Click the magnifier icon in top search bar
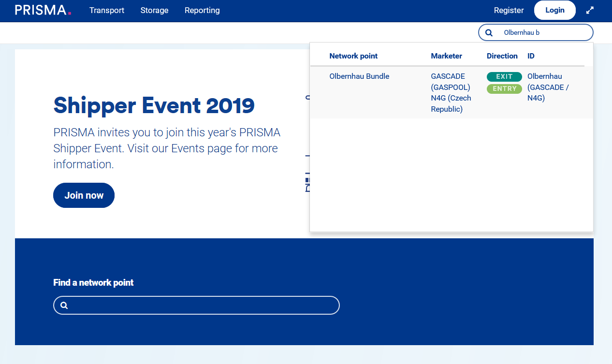Image resolution: width=612 pixels, height=364 pixels. click(489, 33)
